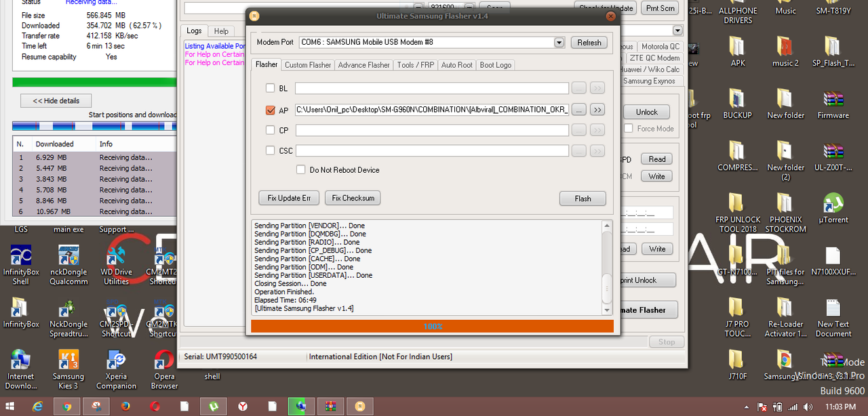Image resolution: width=868 pixels, height=416 pixels.
Task: Click the Refresh port button
Action: point(589,42)
